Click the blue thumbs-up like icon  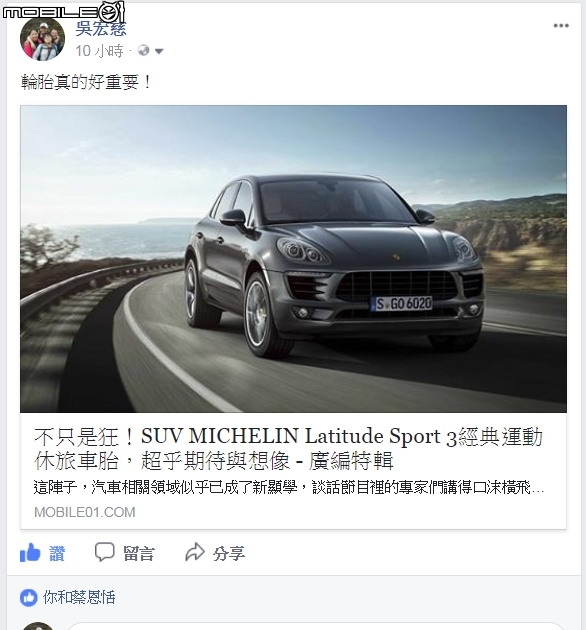point(30,553)
